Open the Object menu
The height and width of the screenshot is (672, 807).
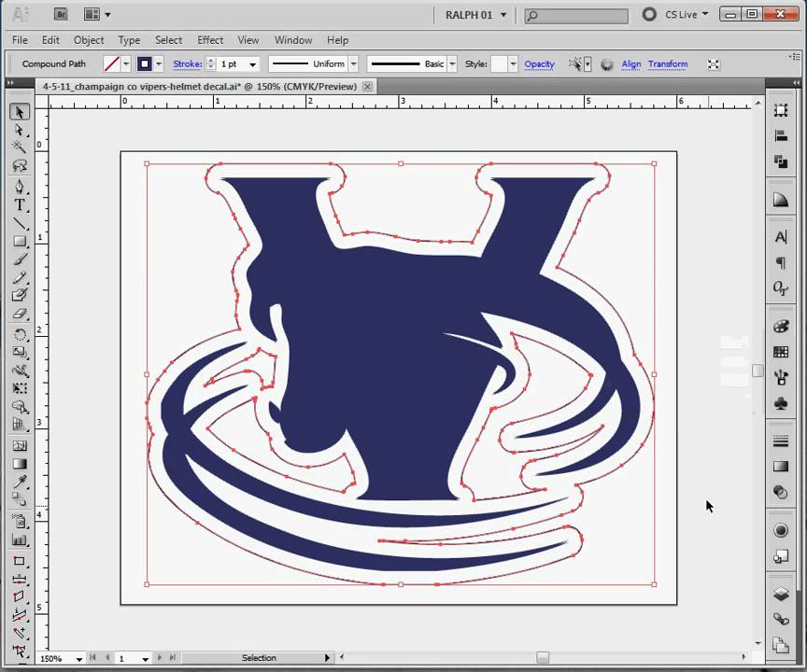[89, 40]
